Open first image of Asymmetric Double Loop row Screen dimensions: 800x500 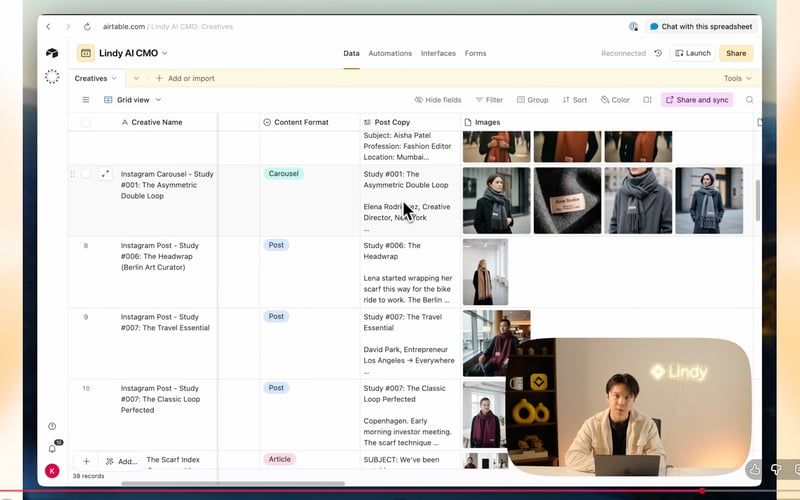(496, 201)
